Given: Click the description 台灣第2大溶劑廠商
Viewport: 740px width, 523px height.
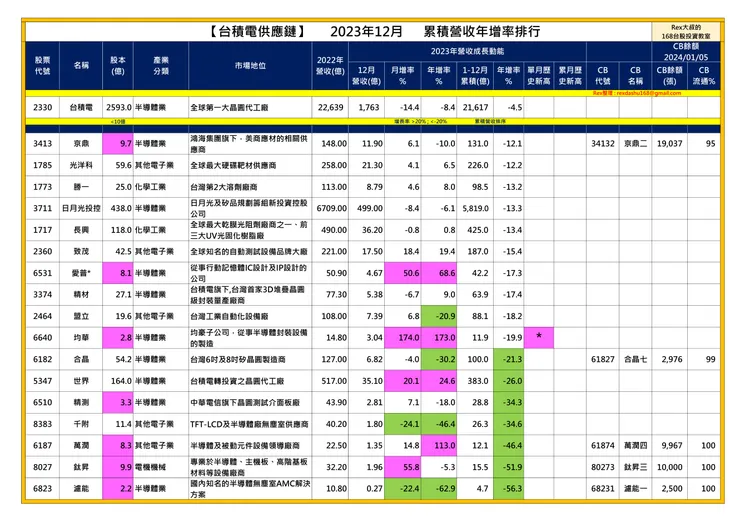Looking at the screenshot, I should pos(224,187).
